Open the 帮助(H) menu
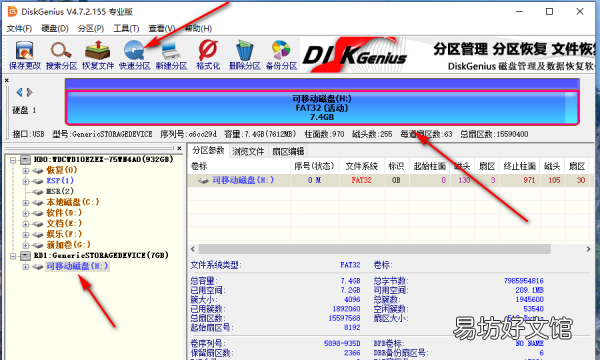The width and height of the screenshot is (600, 360). [x=198, y=28]
